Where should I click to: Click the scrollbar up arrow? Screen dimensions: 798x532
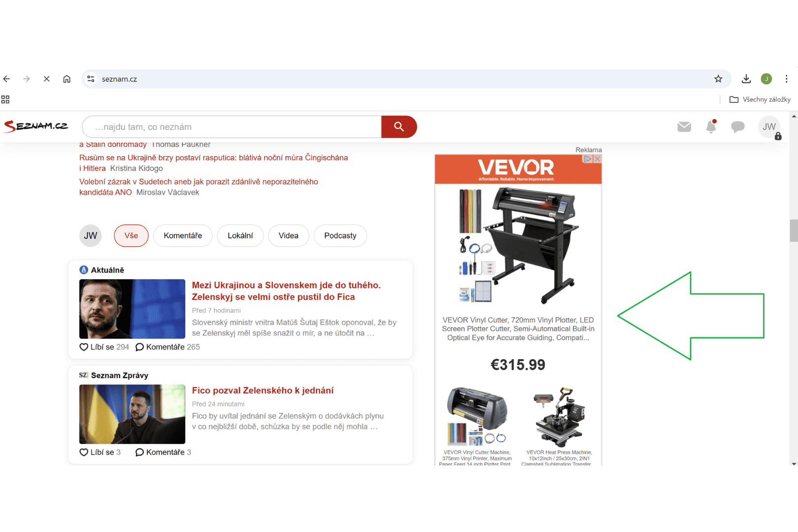794,116
